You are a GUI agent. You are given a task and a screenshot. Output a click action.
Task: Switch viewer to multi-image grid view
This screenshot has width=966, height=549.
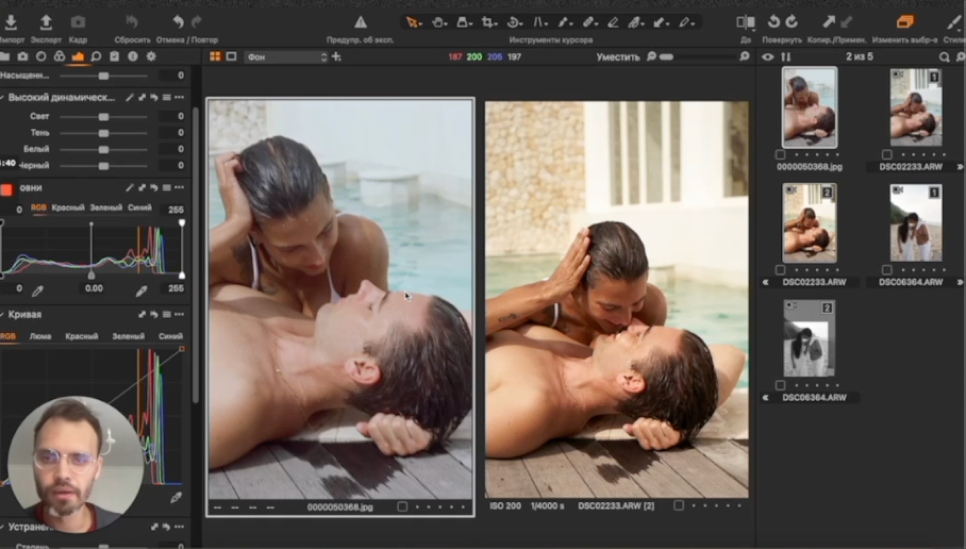pos(215,57)
